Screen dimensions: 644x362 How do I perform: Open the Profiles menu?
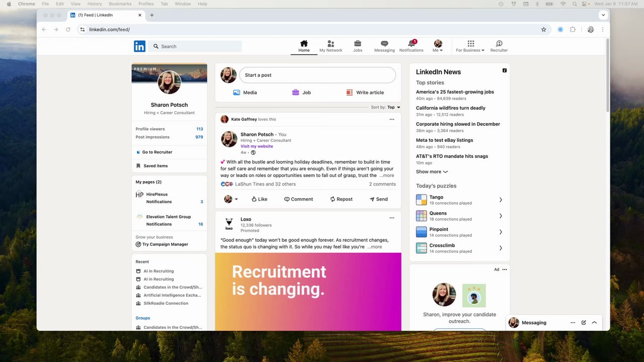coord(146,4)
